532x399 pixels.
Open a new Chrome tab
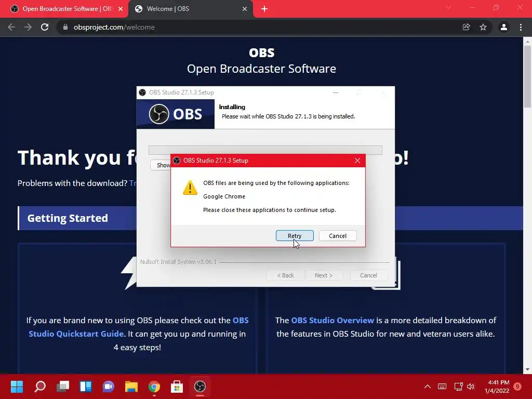[264, 9]
